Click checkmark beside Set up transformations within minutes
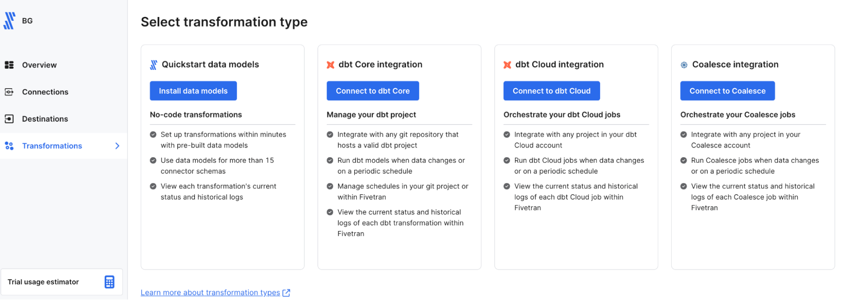This screenshot has height=300, width=868. point(153,135)
